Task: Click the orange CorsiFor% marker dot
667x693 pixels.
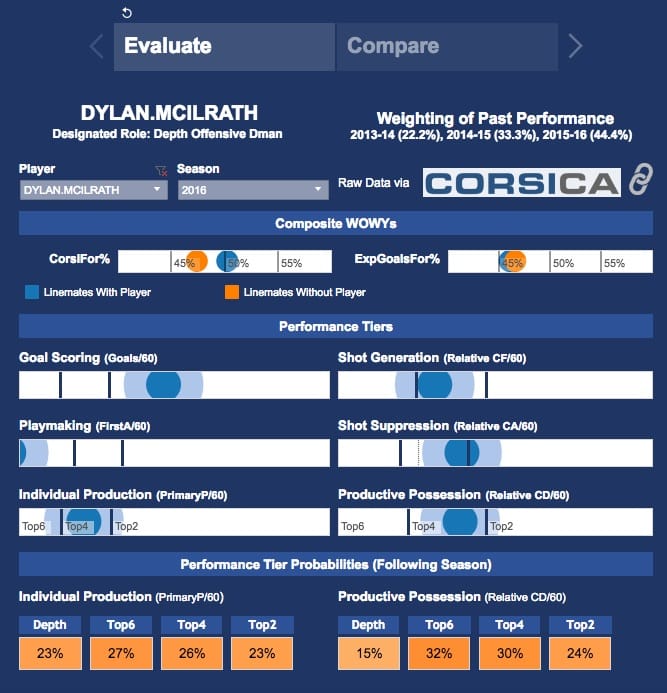Action: point(197,262)
